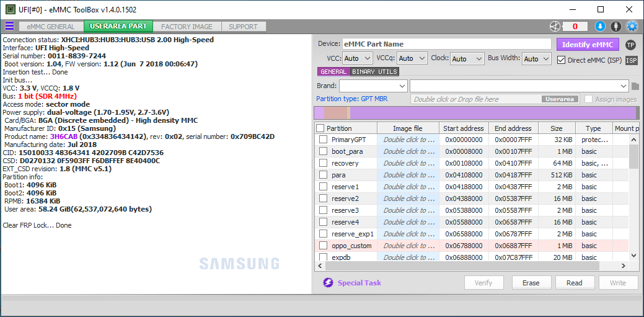Click the partition table horizontal scrollbar

click(x=472, y=266)
